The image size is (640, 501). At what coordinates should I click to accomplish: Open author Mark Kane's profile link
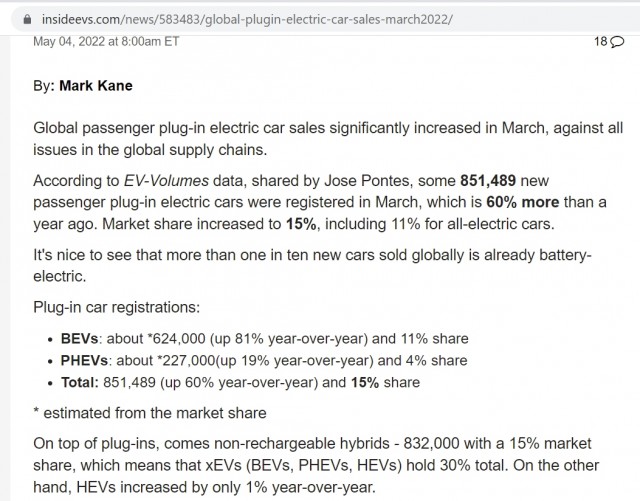coord(96,85)
